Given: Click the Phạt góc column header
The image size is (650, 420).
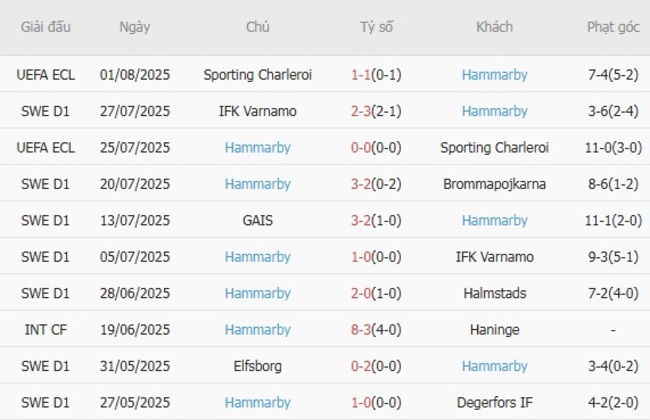Looking at the screenshot, I should [x=613, y=27].
